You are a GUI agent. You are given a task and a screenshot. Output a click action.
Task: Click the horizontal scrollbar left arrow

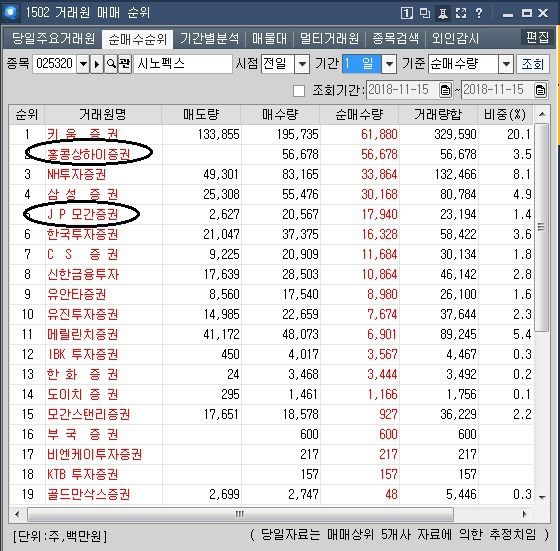point(17,514)
